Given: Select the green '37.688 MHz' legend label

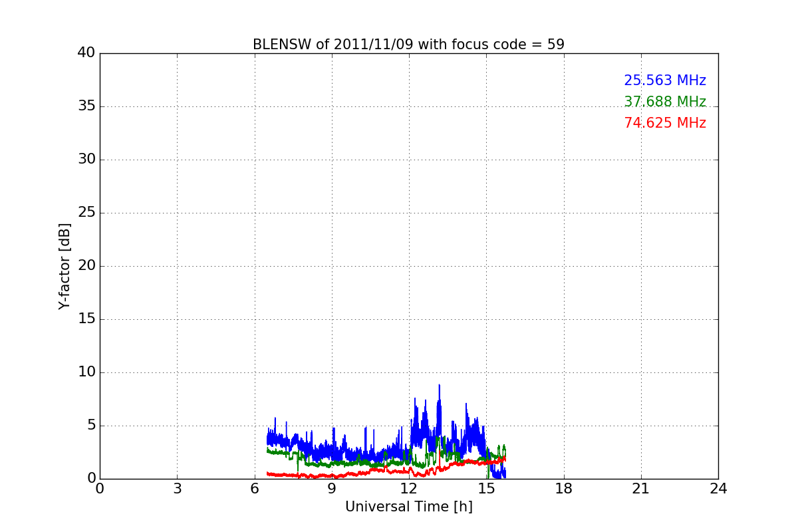Looking at the screenshot, I should click(x=665, y=102).
